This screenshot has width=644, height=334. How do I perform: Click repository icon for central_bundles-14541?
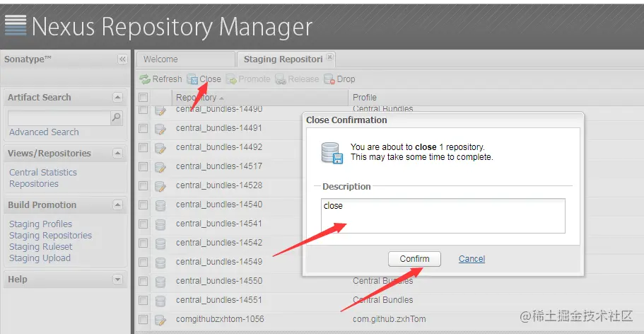click(160, 224)
